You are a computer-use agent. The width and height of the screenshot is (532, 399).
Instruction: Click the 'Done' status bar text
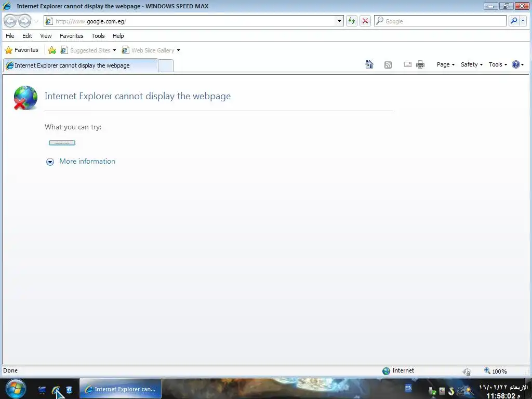click(10, 370)
